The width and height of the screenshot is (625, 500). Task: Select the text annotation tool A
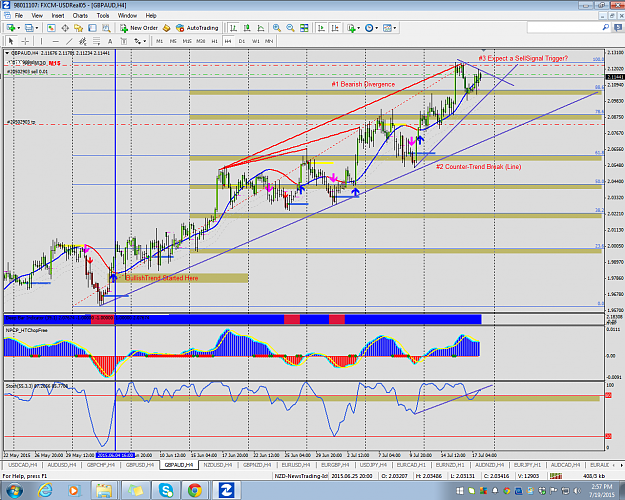(x=110, y=41)
